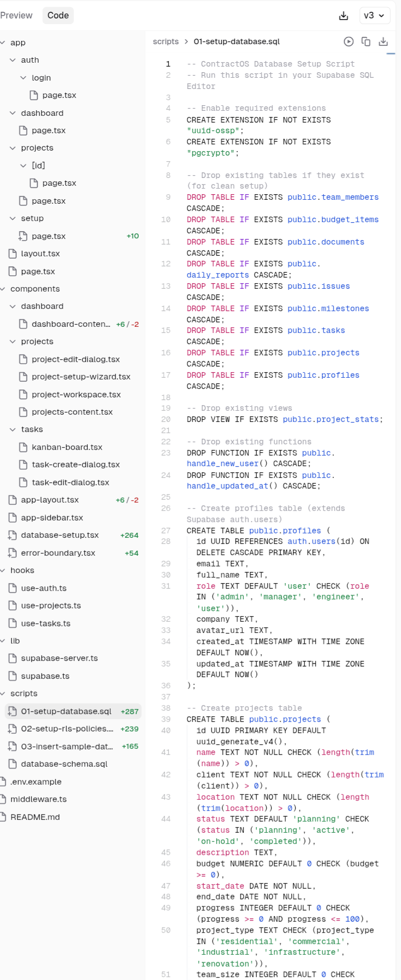
Task: Open use-auth.ts in the hooks folder
Action: point(44,588)
